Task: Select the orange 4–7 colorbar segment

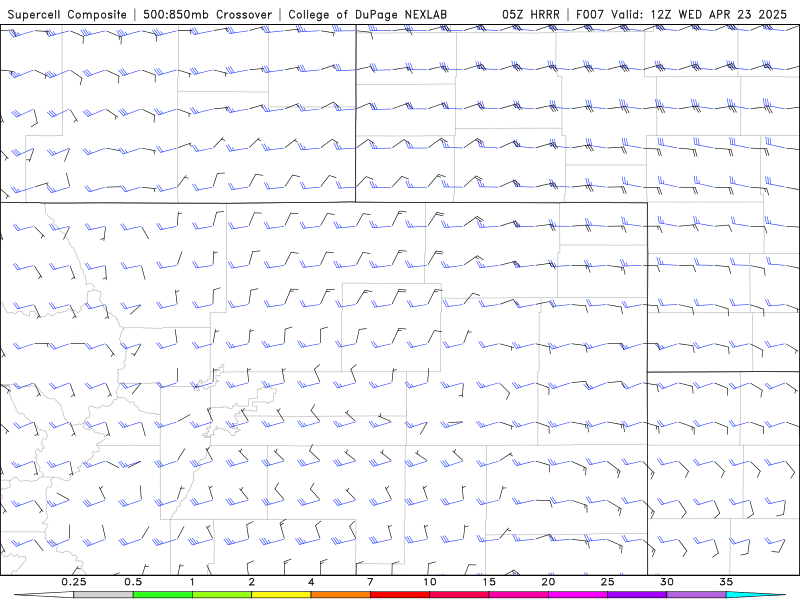Action: pyautogui.click(x=340, y=595)
